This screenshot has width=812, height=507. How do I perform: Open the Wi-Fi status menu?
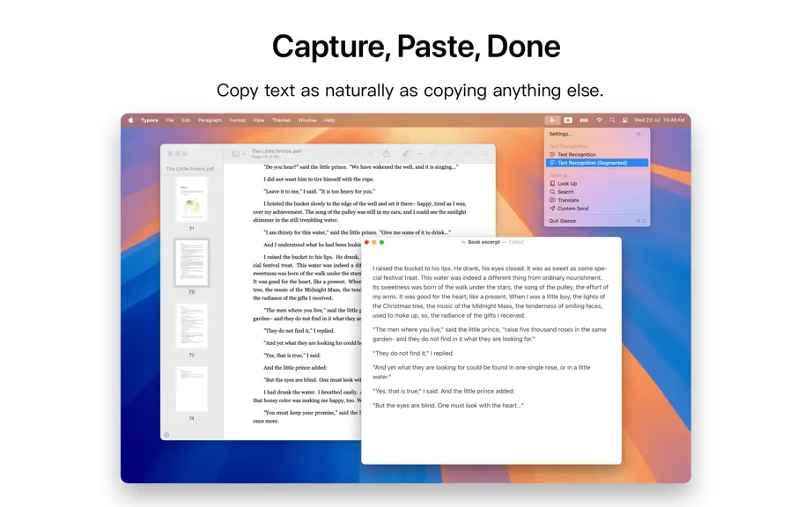599,120
